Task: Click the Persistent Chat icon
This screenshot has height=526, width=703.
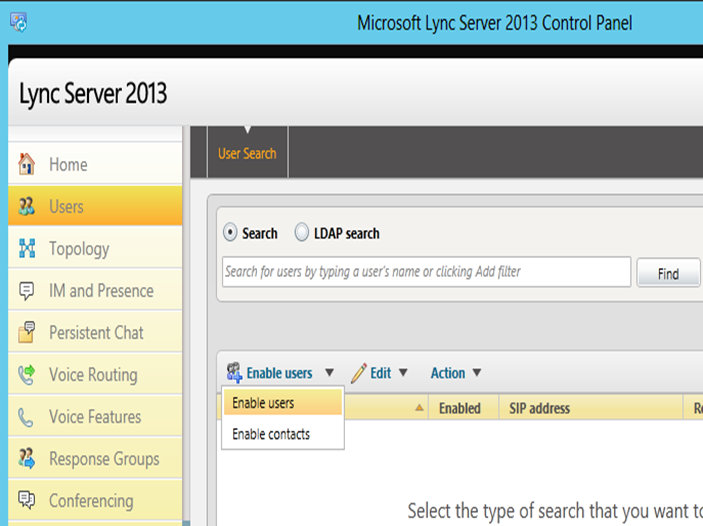Action: 26,332
